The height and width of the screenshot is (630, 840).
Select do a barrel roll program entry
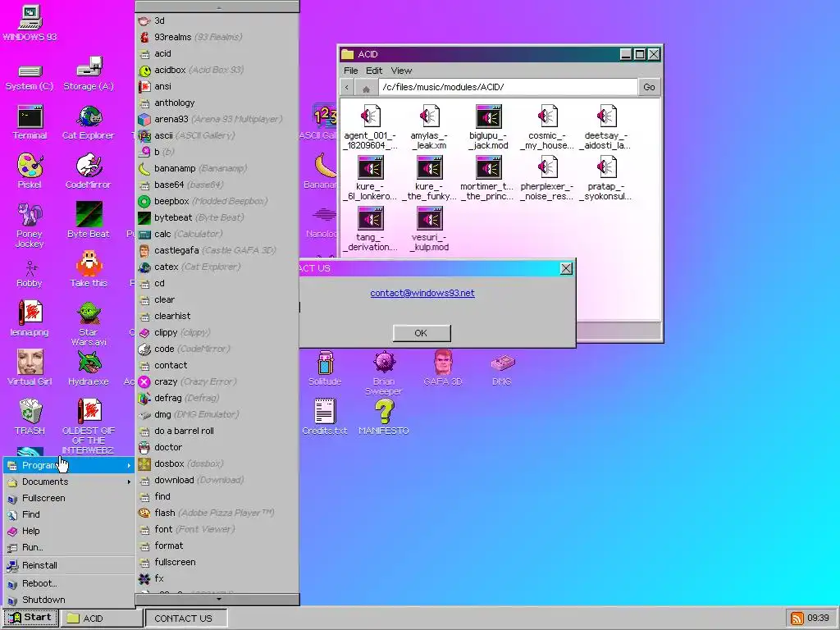coord(217,431)
